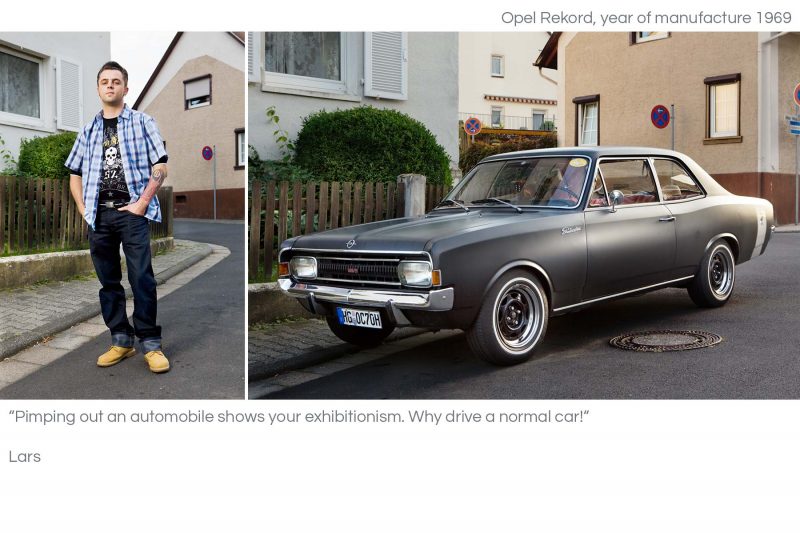Click the "Opel Rekord, year of manufacture 1969" caption
Viewport: 800px width, 533px height.
(x=646, y=18)
